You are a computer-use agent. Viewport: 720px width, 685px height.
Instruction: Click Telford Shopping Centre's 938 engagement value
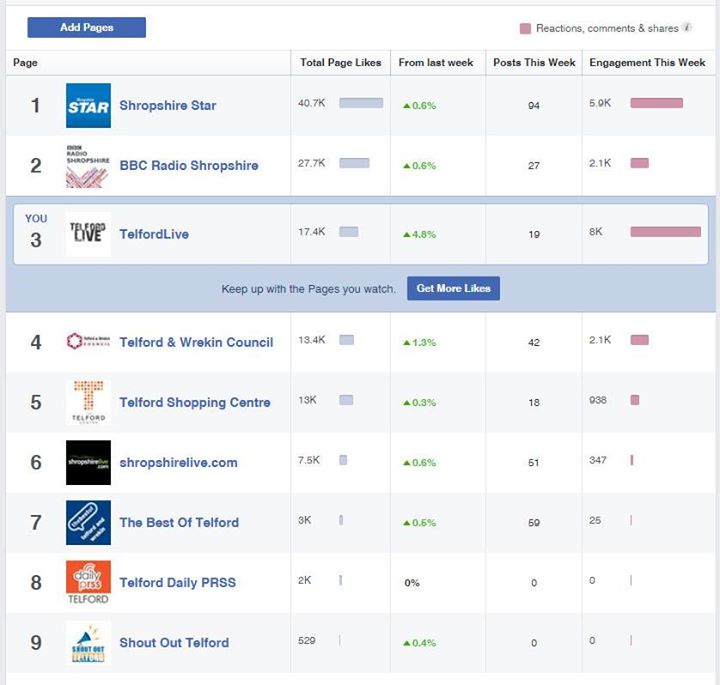(598, 400)
